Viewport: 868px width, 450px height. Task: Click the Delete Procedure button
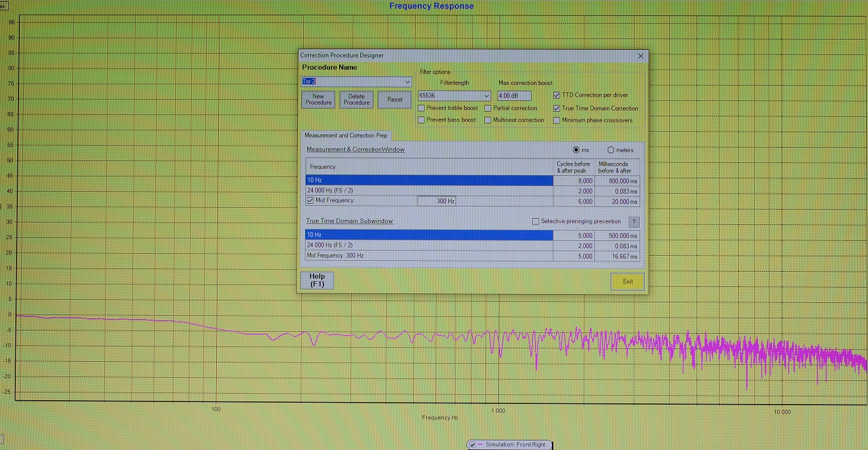(x=356, y=100)
